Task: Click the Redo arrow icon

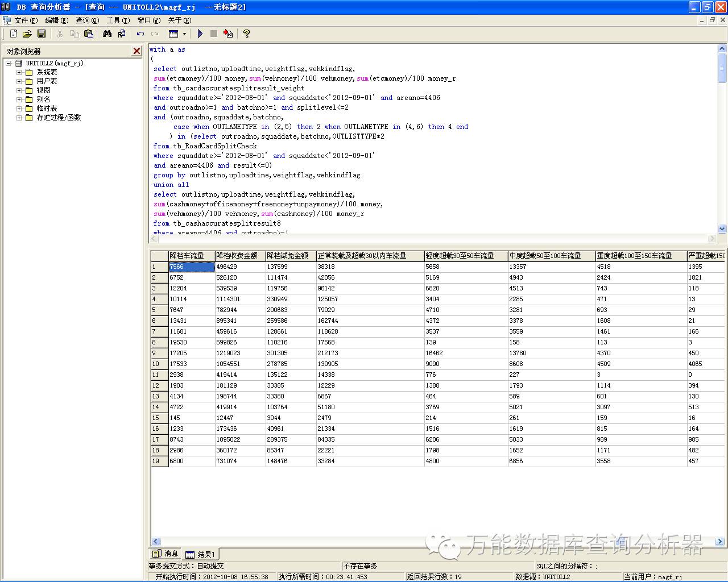Action: (x=154, y=34)
